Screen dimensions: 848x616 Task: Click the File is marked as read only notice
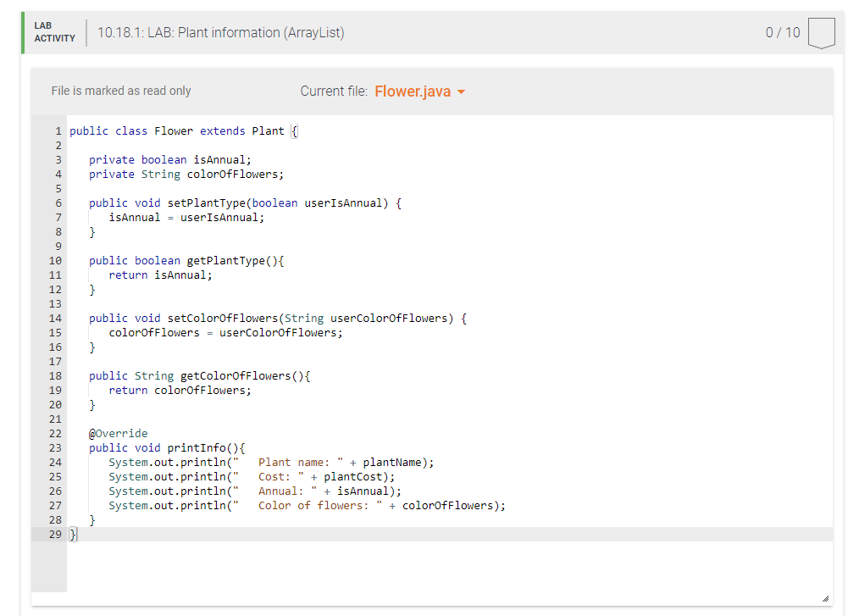[x=122, y=90]
